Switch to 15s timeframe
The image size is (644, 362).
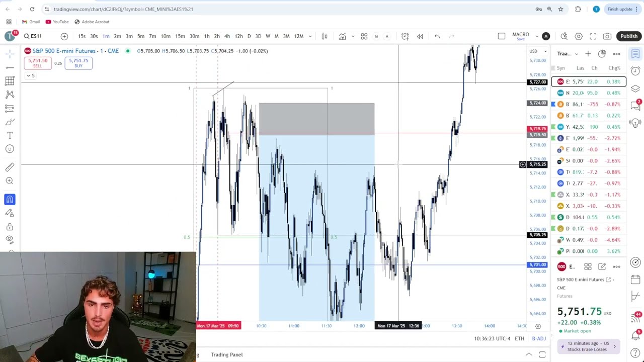(x=82, y=36)
